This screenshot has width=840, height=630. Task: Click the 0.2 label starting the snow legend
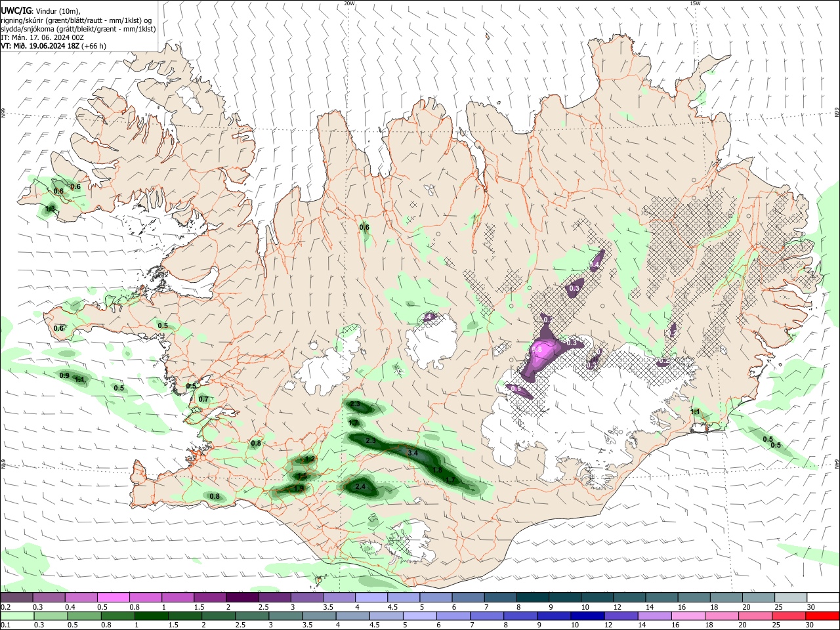click(x=5, y=607)
